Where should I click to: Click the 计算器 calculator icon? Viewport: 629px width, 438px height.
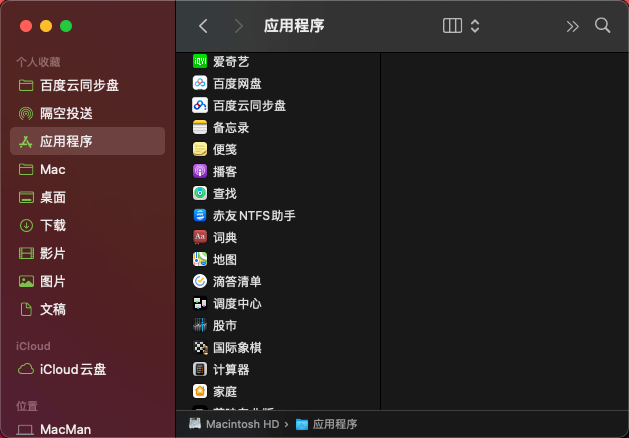click(200, 369)
